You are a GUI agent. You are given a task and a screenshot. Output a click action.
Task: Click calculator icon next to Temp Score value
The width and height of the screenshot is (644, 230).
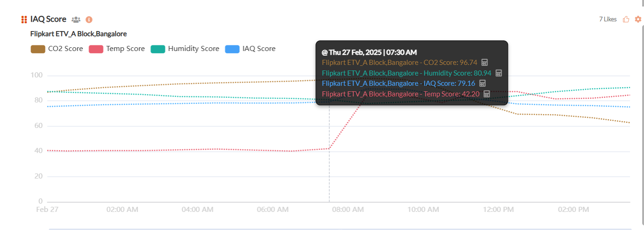(487, 94)
